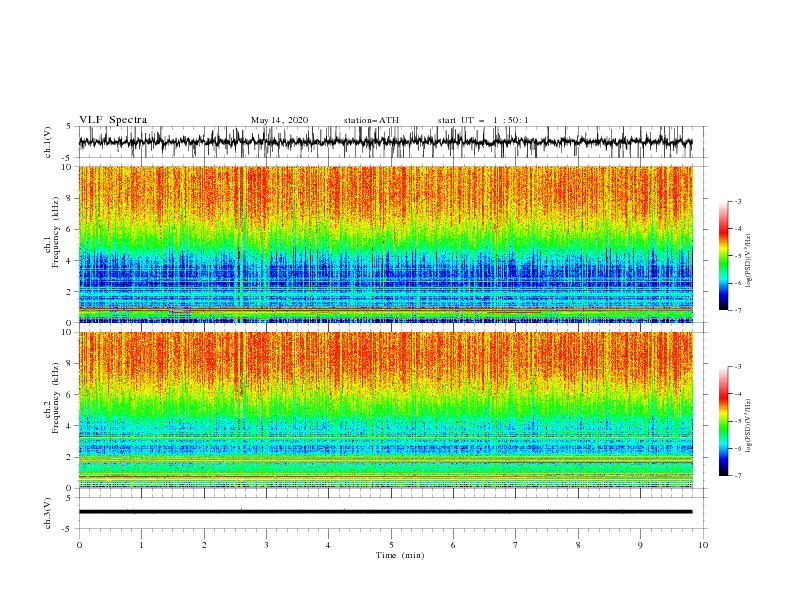Click the 'ch.1(V)' waveform axis label
Image resolution: width=792 pixels, height=612 pixels.
click(48, 142)
